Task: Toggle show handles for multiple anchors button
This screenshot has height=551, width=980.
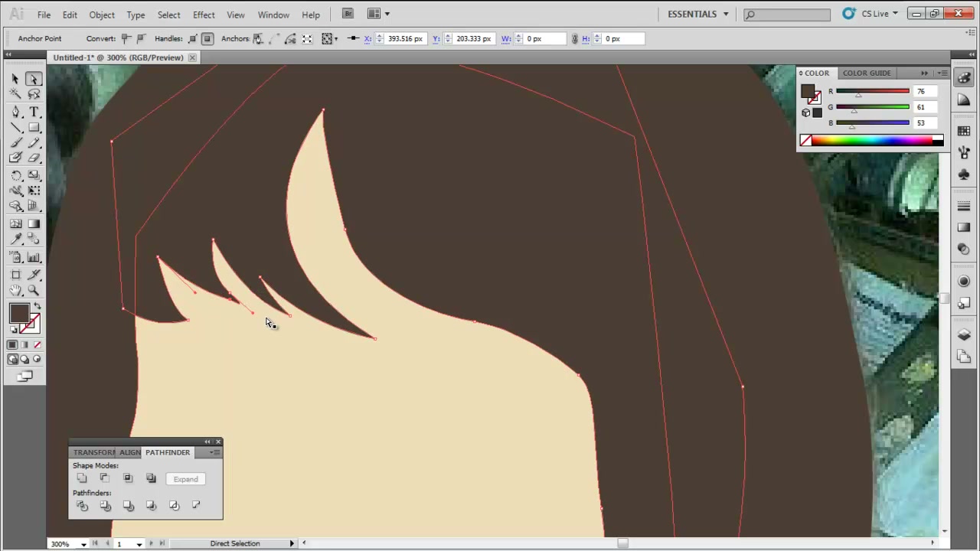Action: (193, 38)
